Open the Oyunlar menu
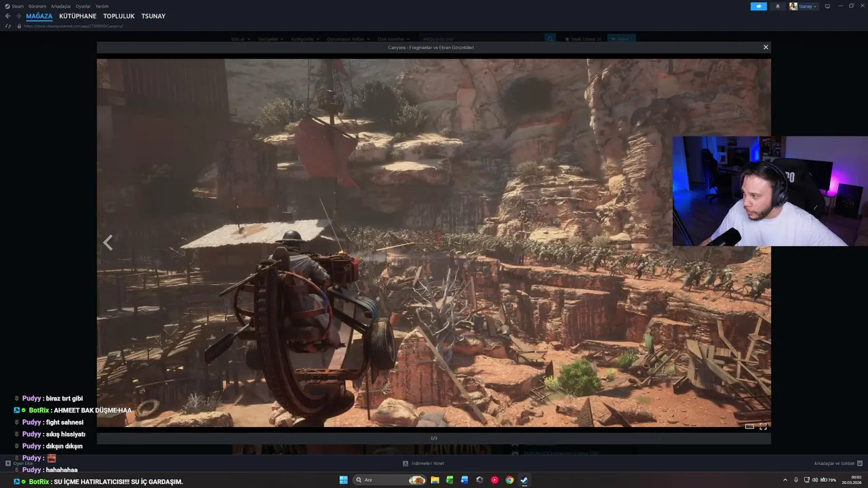 tap(83, 6)
